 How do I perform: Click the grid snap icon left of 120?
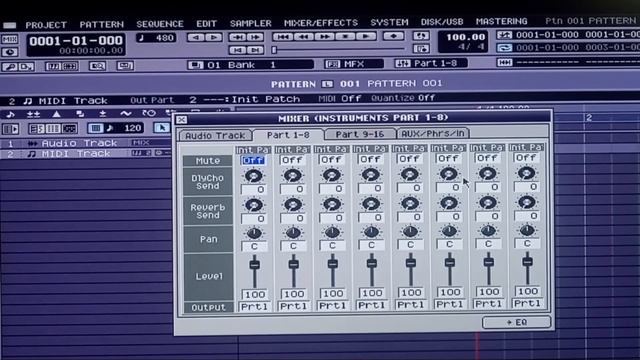tap(96, 129)
